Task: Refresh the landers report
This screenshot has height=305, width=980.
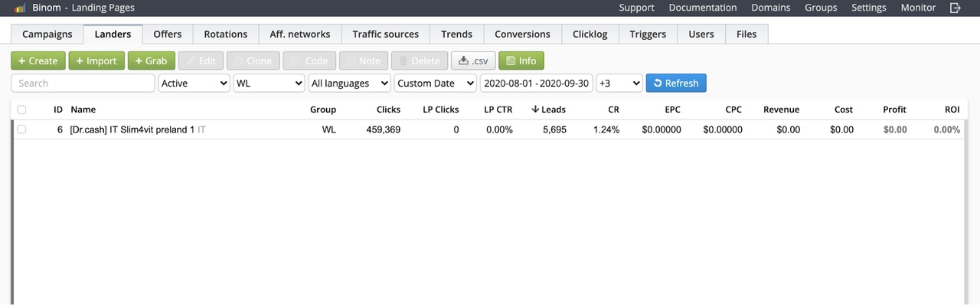Action: (x=676, y=83)
